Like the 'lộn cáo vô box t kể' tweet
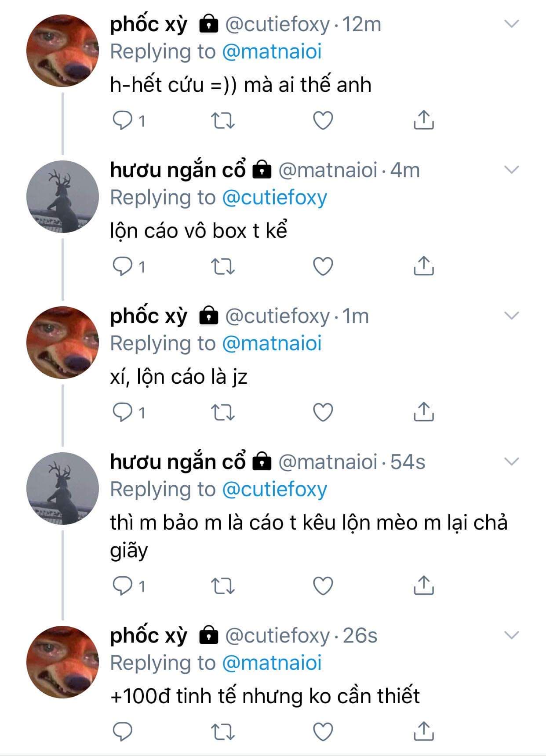 click(x=323, y=266)
